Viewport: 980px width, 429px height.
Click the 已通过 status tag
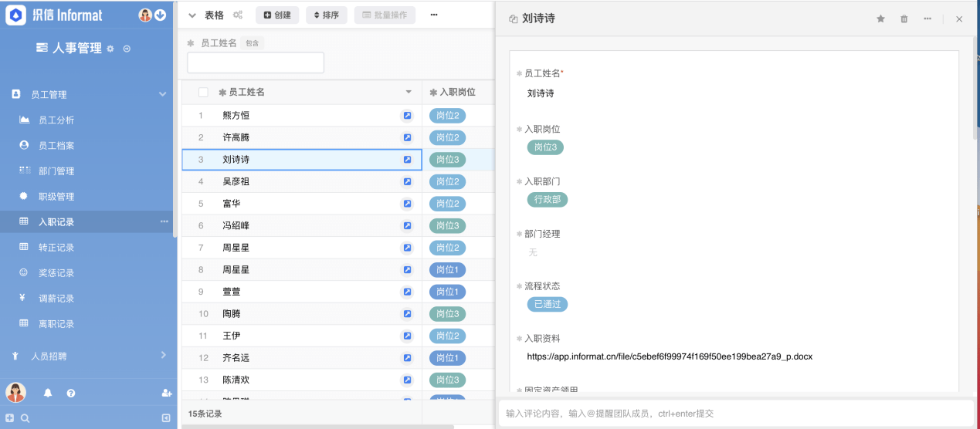[548, 304]
